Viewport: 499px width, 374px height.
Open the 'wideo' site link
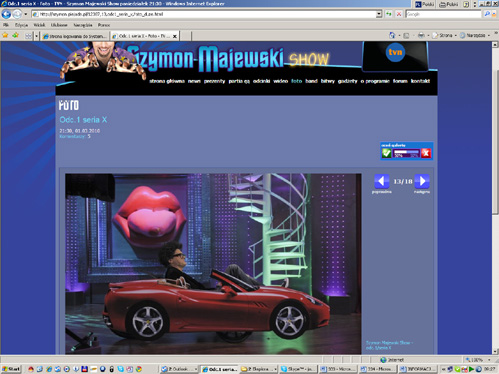[280, 81]
